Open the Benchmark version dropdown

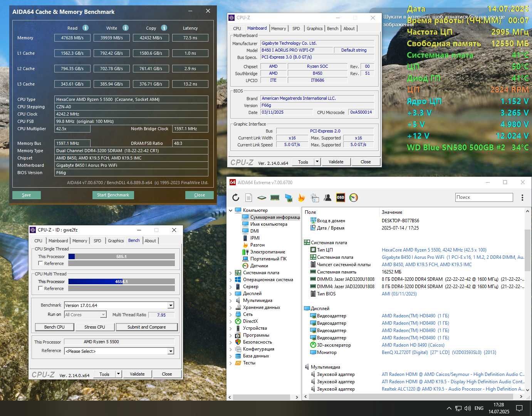(x=171, y=305)
